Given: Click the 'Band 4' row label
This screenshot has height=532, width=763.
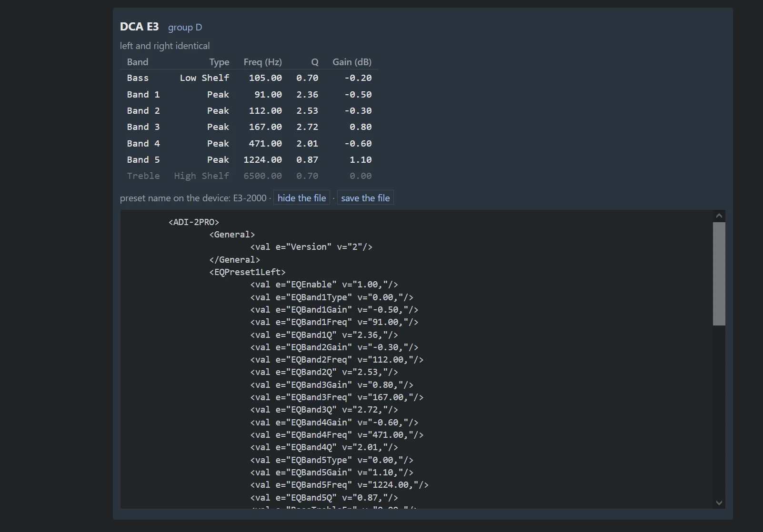Looking at the screenshot, I should coord(143,144).
